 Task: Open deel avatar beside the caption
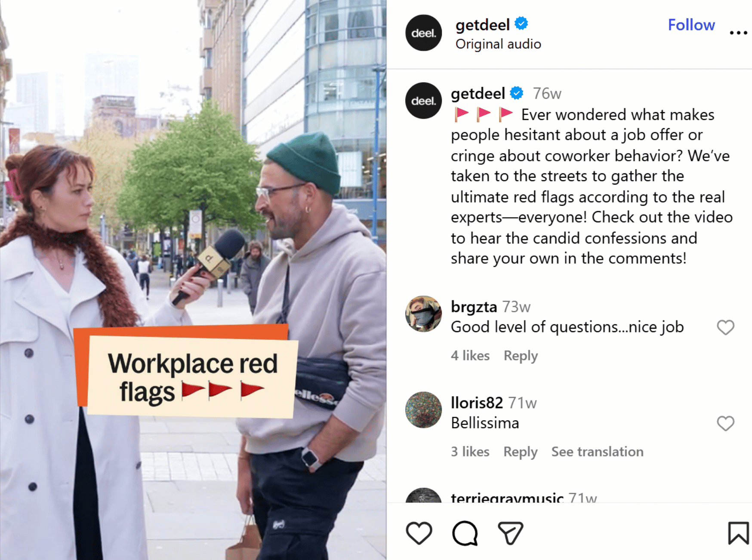click(x=423, y=101)
